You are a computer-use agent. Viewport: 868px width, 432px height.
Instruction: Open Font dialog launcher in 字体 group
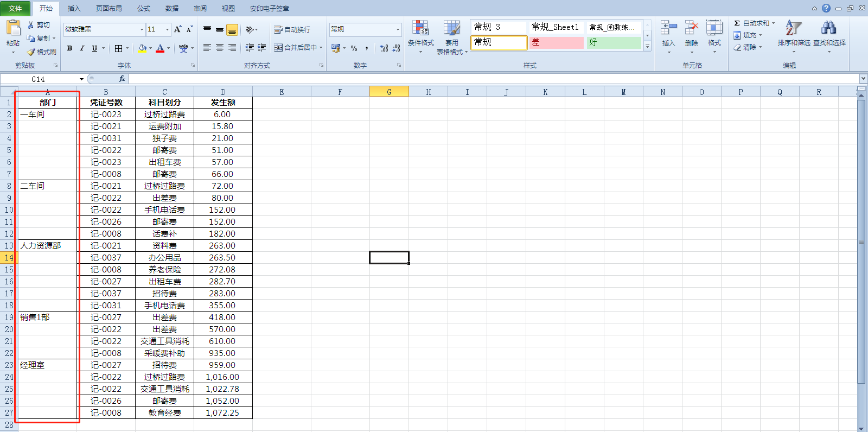pos(193,66)
